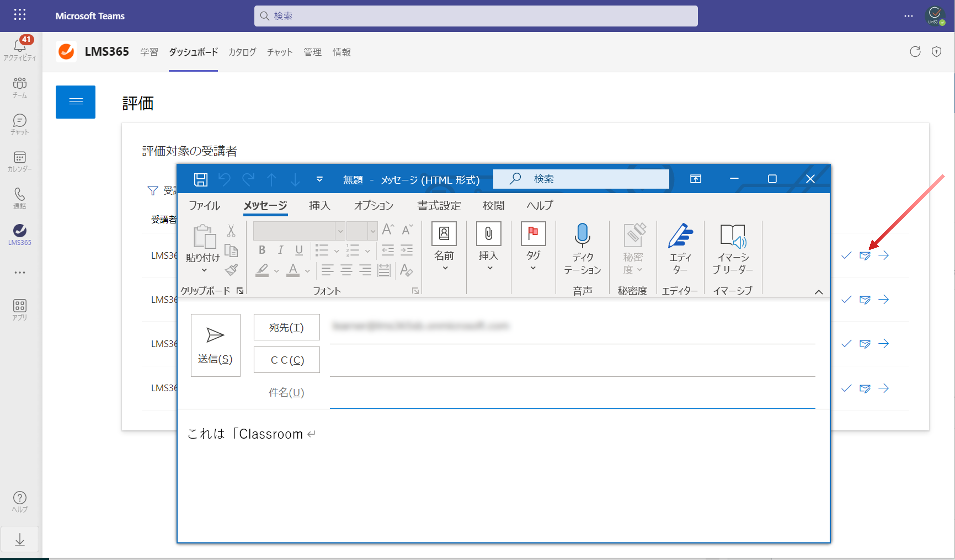Viewport: 955px width, 560px height.
Task: Click the Send (送信) button
Action: (215, 345)
